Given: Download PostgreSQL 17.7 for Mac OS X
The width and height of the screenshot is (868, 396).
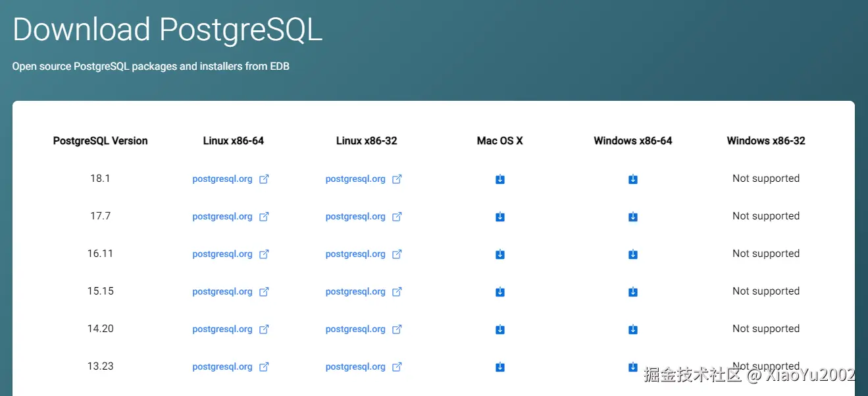Looking at the screenshot, I should (x=500, y=217).
